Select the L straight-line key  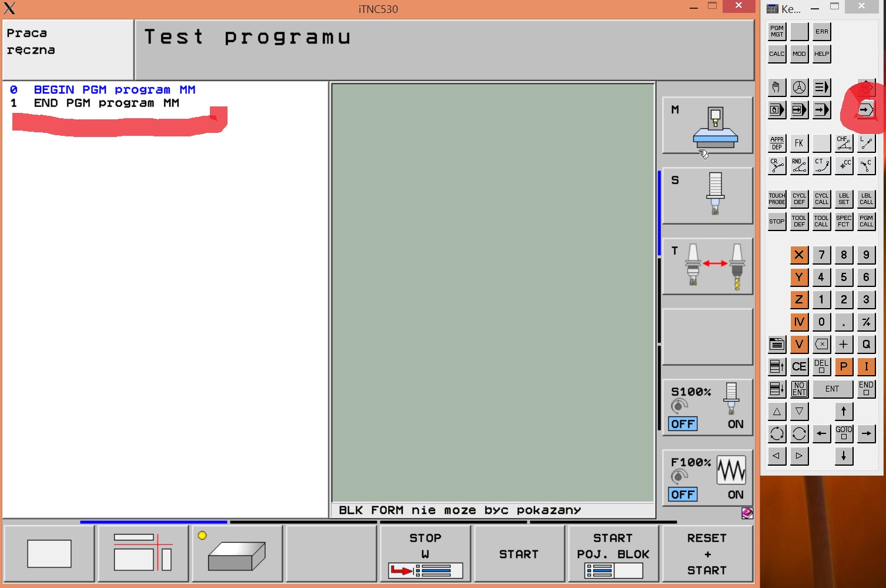[866, 143]
